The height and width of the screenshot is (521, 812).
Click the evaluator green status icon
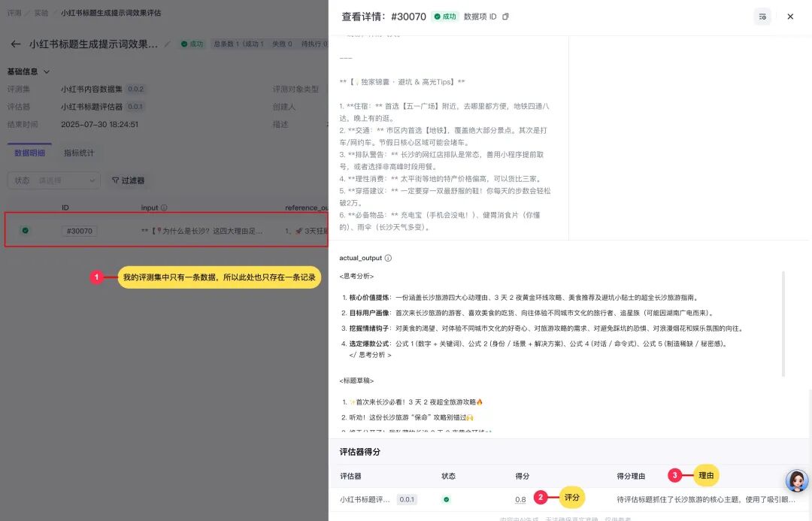click(447, 499)
